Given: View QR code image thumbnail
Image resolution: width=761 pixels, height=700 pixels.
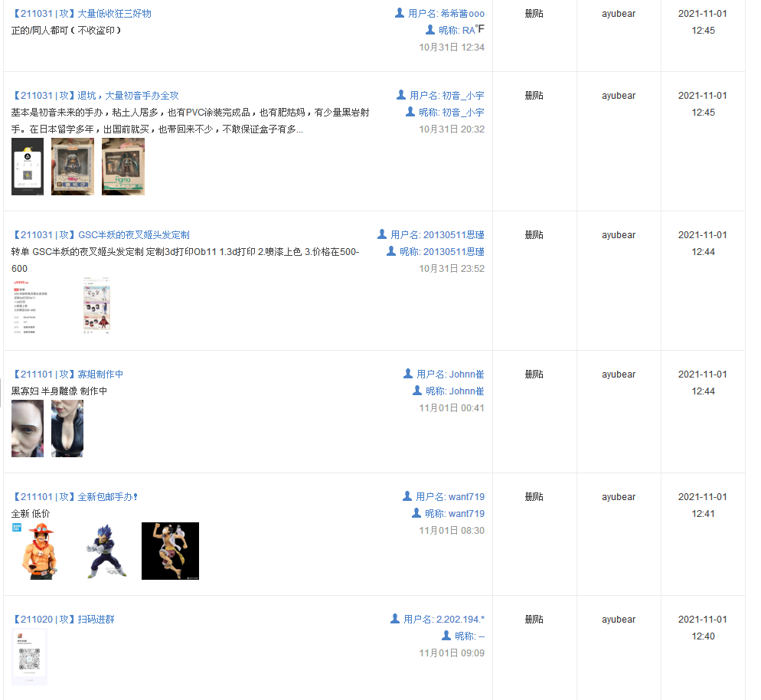Looking at the screenshot, I should coord(29,657).
